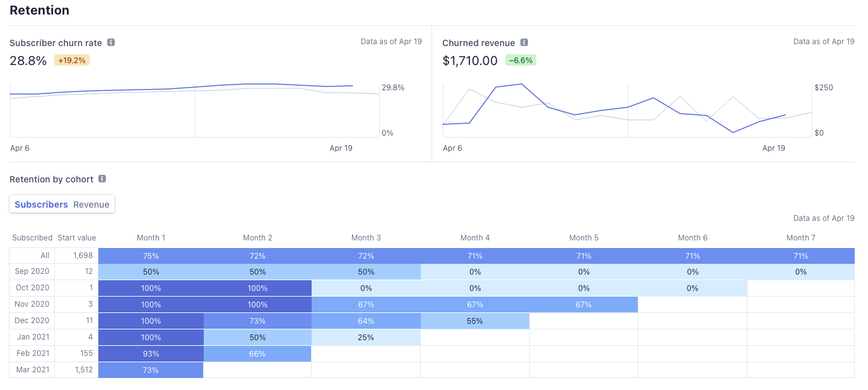Switch to the Subscribers tab
This screenshot has height=390, width=868.
point(41,204)
